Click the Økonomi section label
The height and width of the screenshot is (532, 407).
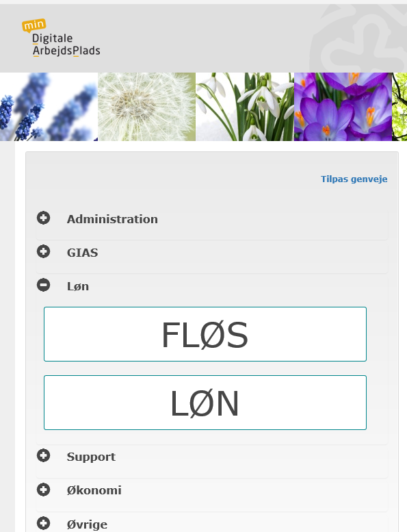click(94, 490)
